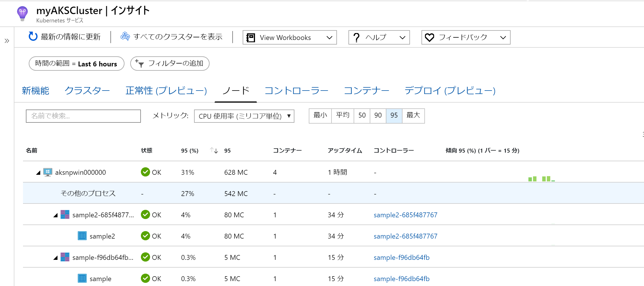Click the 傾向 95 (%) column header
The image size is (644, 286).
tap(482, 151)
